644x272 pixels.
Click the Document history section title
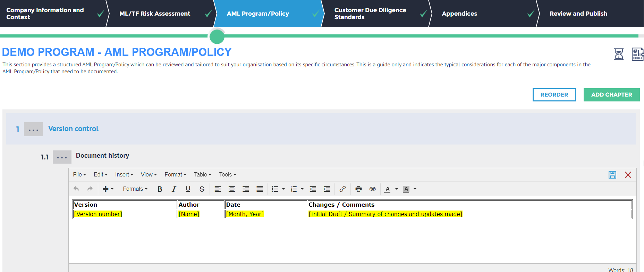102,156
